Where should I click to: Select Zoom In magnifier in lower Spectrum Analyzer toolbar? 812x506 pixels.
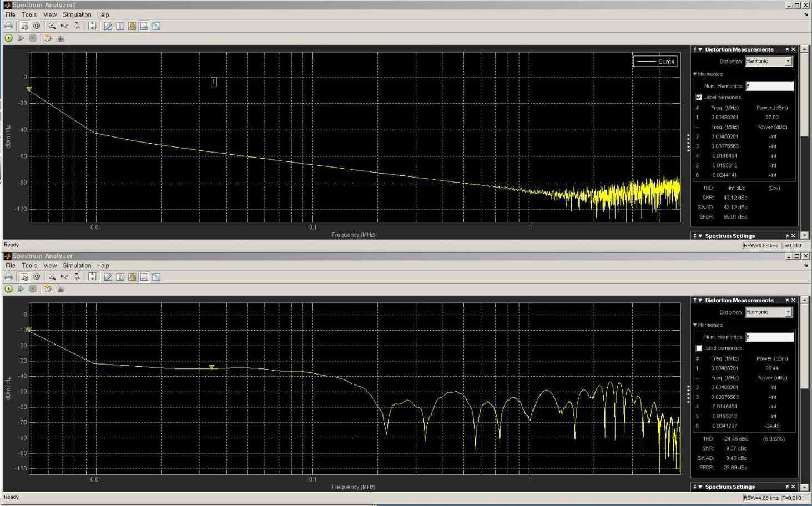click(52, 277)
